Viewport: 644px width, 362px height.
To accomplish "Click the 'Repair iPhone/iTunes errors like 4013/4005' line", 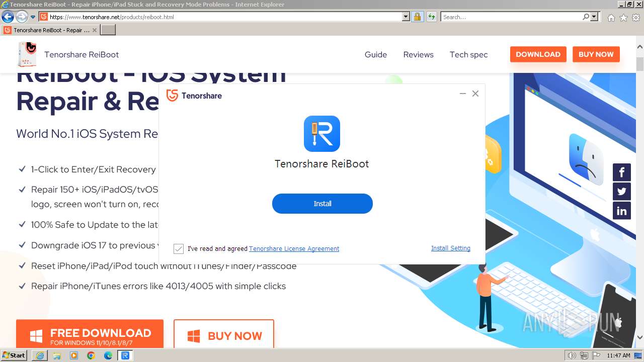I will point(158,286).
